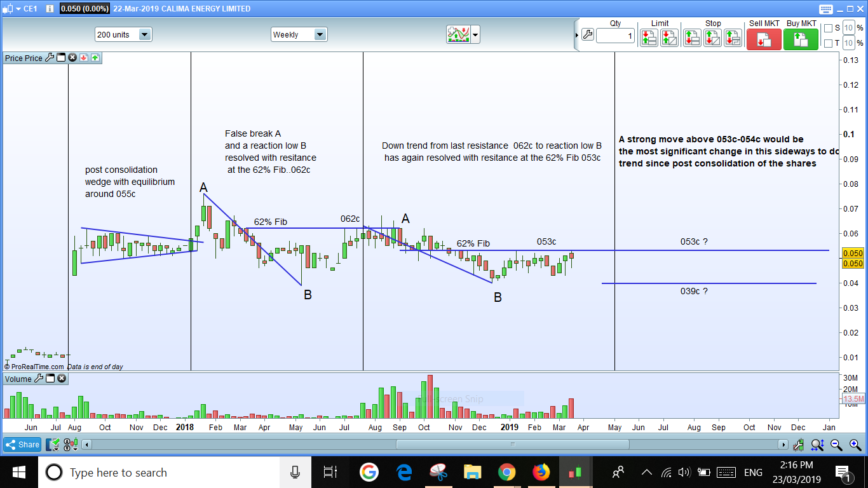The width and height of the screenshot is (868, 488).
Task: Expand the 200 units dropdown
Action: pyautogui.click(x=123, y=35)
